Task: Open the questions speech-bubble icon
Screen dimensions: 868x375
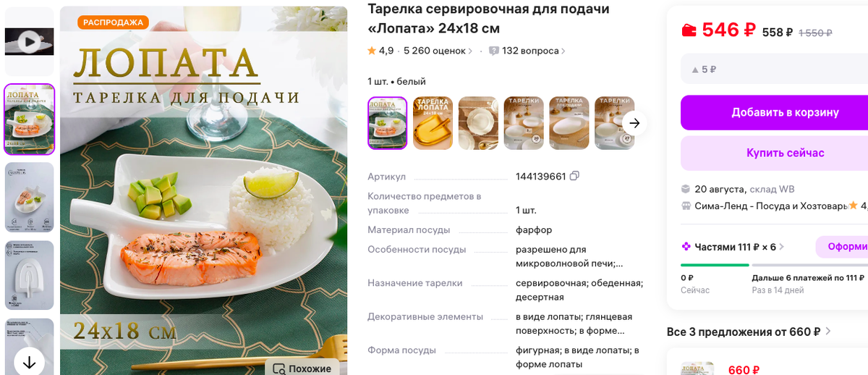Action: tap(494, 51)
